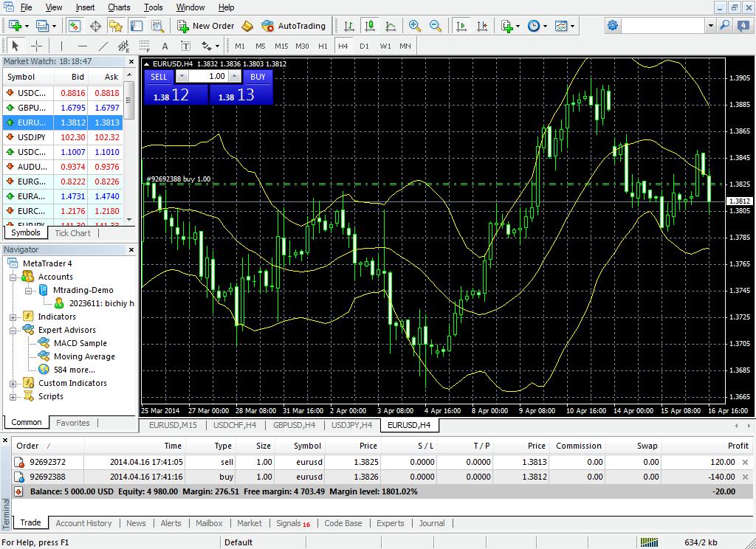Expand the Custom Indicators tree node

coord(13,384)
